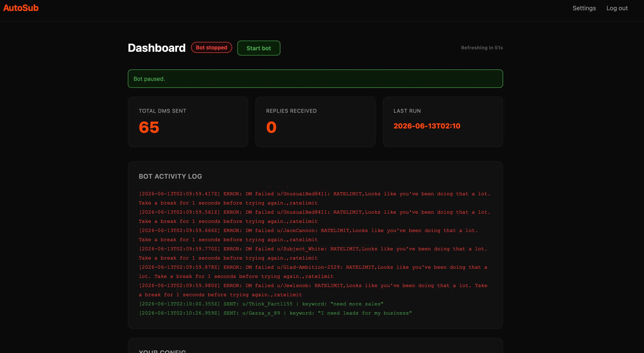Start the bot with the Start bot button

tap(259, 48)
